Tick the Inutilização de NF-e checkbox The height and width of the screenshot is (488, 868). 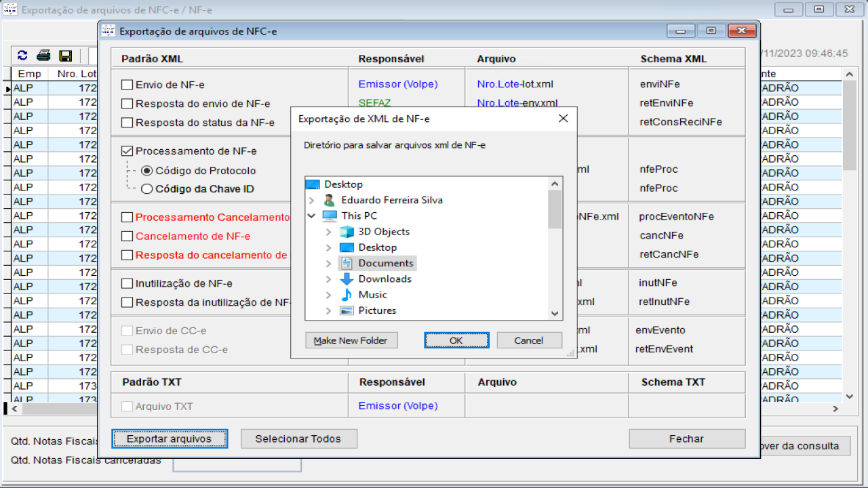[x=127, y=283]
